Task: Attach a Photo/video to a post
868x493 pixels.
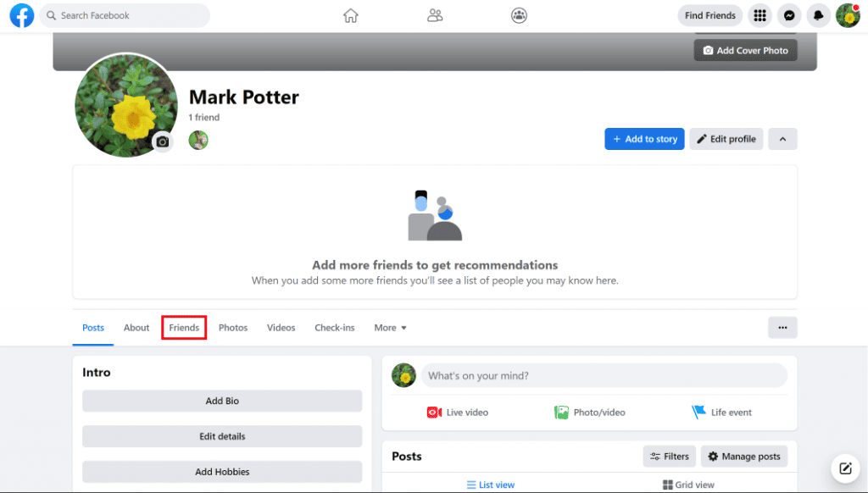Action: click(591, 412)
